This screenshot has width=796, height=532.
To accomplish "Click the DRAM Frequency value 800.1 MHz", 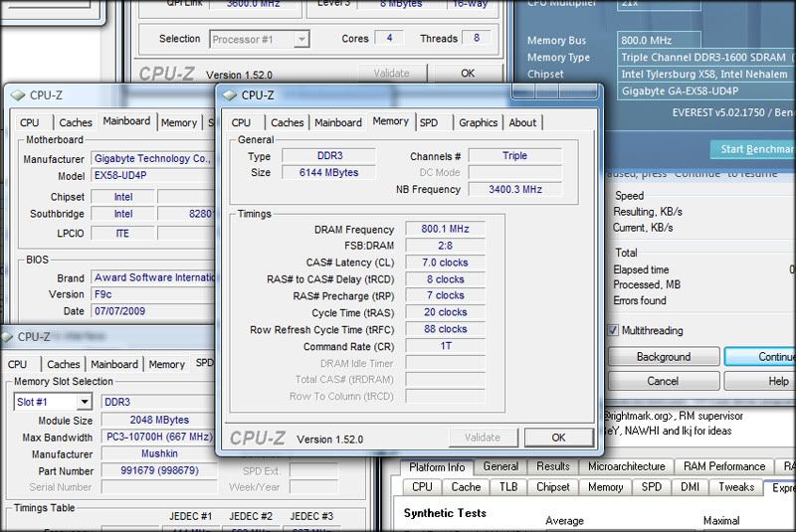I will (445, 229).
